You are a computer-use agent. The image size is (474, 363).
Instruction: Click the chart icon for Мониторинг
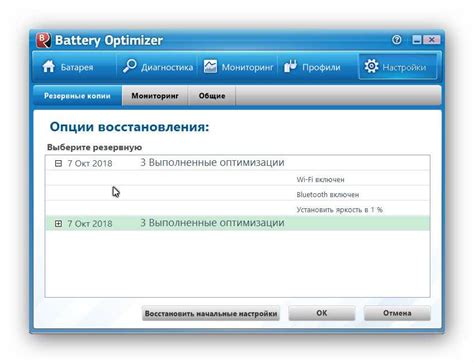[x=210, y=66]
